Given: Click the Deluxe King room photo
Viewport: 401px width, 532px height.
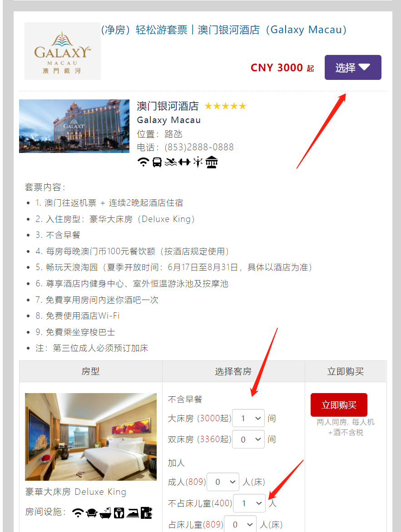Looking at the screenshot, I should point(91,437).
